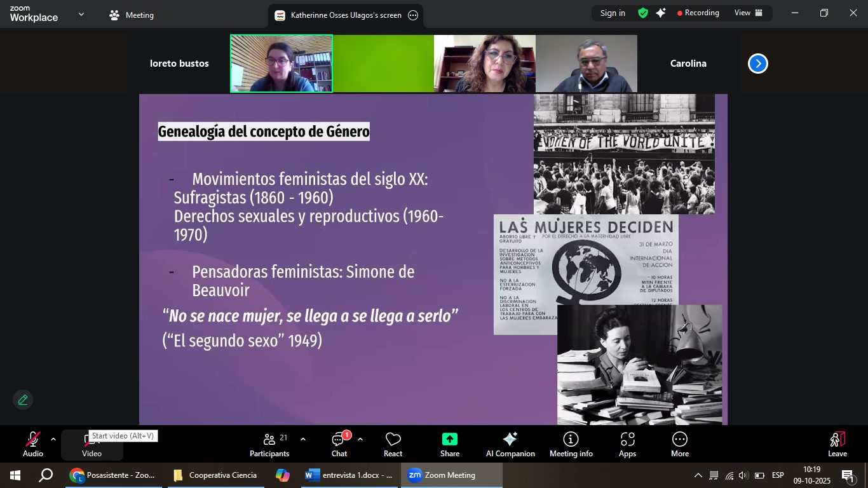Open the Chat panel
The height and width of the screenshot is (488, 868).
[x=339, y=444]
